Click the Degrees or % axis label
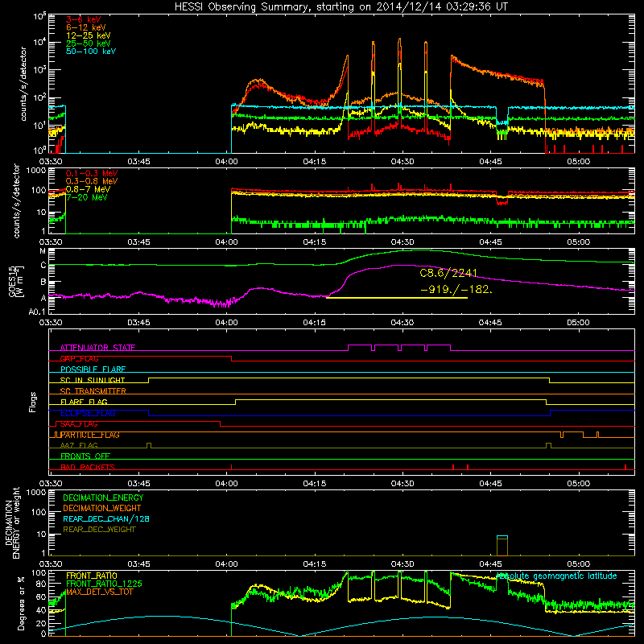This screenshot has height=644, width=644. (x=21, y=604)
